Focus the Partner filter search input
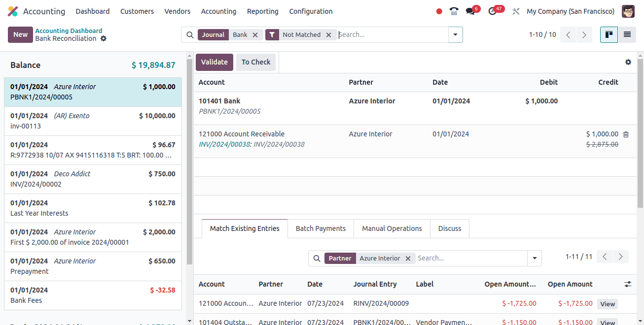The height and width of the screenshot is (325, 644). [471, 259]
